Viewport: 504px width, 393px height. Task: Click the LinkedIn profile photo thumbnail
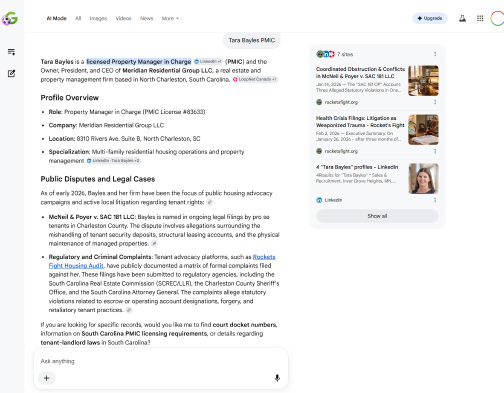[423, 179]
